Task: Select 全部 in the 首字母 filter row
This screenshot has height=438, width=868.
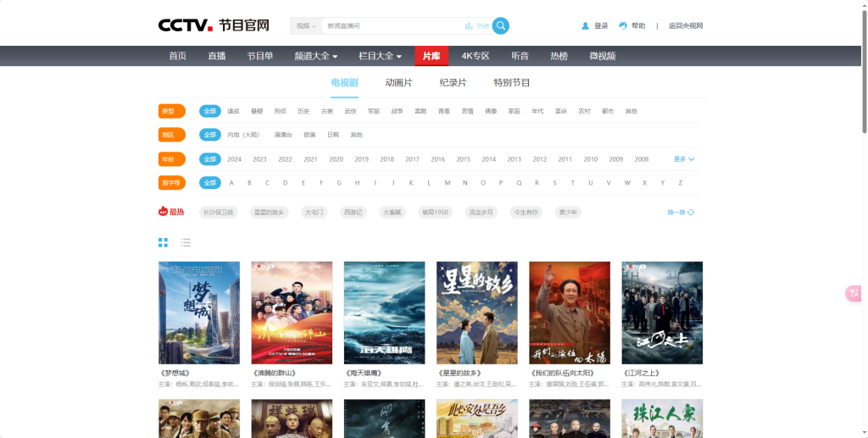Action: click(210, 183)
